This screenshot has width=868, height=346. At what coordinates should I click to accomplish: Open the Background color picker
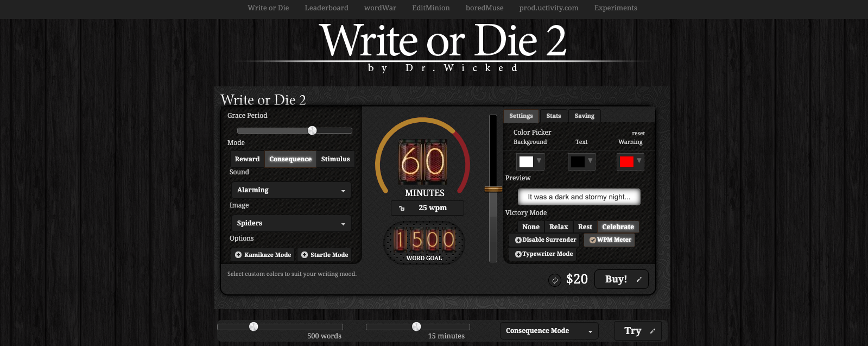coord(530,161)
